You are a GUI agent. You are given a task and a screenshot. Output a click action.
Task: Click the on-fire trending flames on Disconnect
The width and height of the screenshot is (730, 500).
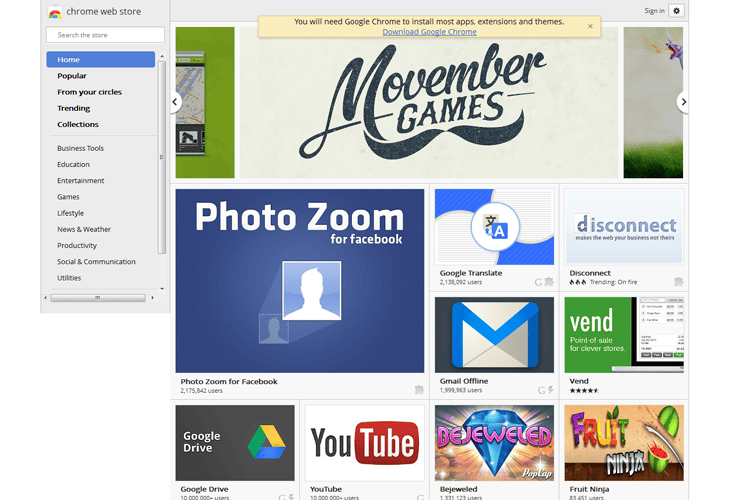tap(578, 282)
